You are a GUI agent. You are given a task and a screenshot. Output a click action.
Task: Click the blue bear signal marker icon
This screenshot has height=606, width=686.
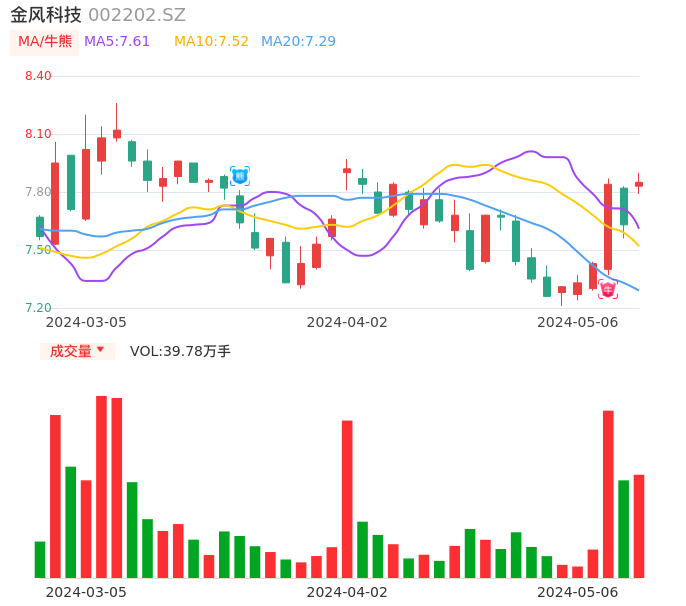click(240, 176)
